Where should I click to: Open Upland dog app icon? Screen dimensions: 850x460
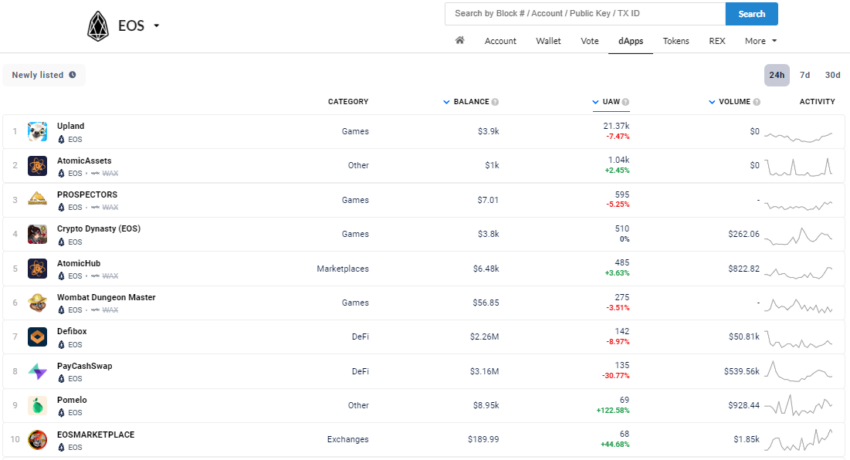[37, 132]
